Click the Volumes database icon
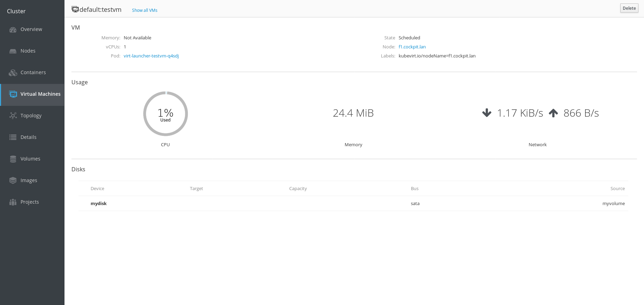This screenshot has width=644, height=305. pyautogui.click(x=13, y=159)
